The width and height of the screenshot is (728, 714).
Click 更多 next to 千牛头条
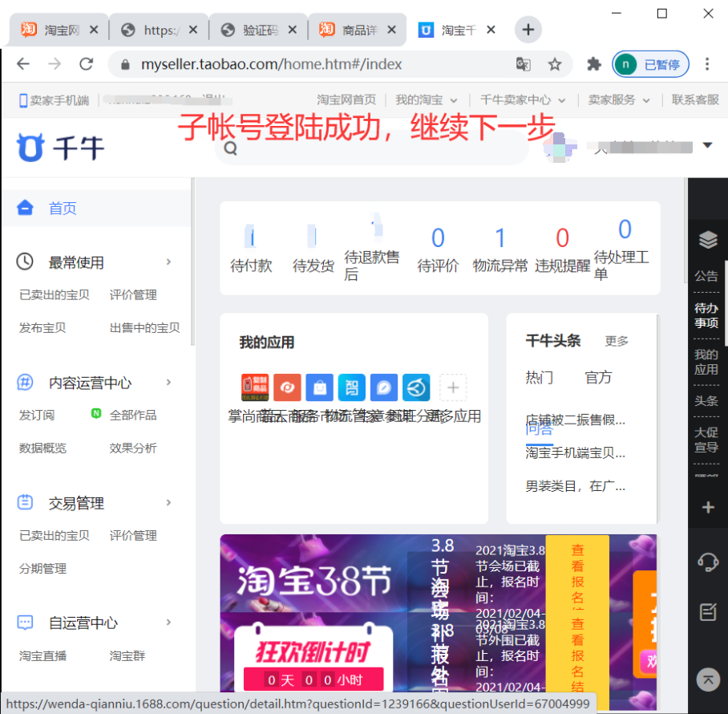click(x=617, y=341)
